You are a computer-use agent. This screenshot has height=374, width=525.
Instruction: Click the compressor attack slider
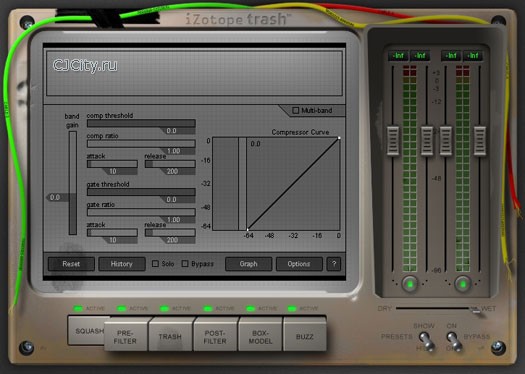pos(112,164)
